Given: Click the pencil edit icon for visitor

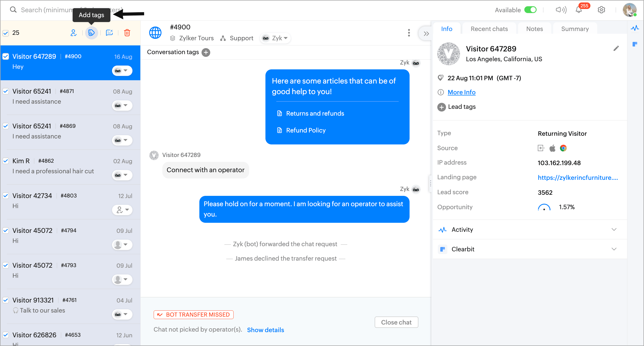Looking at the screenshot, I should [x=616, y=48].
